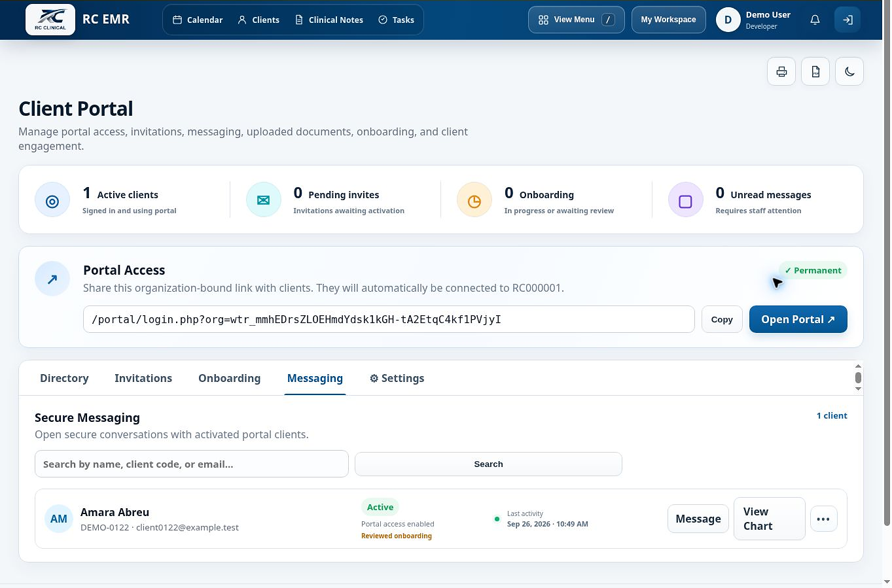The height and width of the screenshot is (588, 892).
Task: Click the 1 client count label
Action: coord(832,415)
